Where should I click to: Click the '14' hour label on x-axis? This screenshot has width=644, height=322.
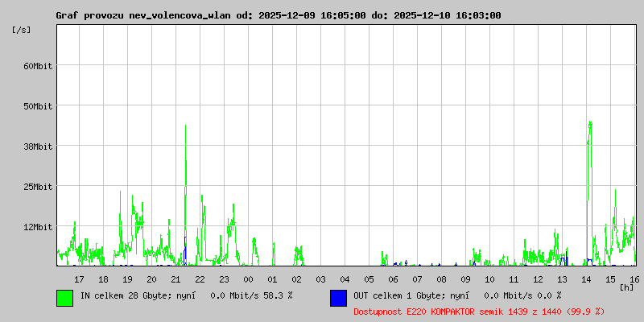point(586,279)
